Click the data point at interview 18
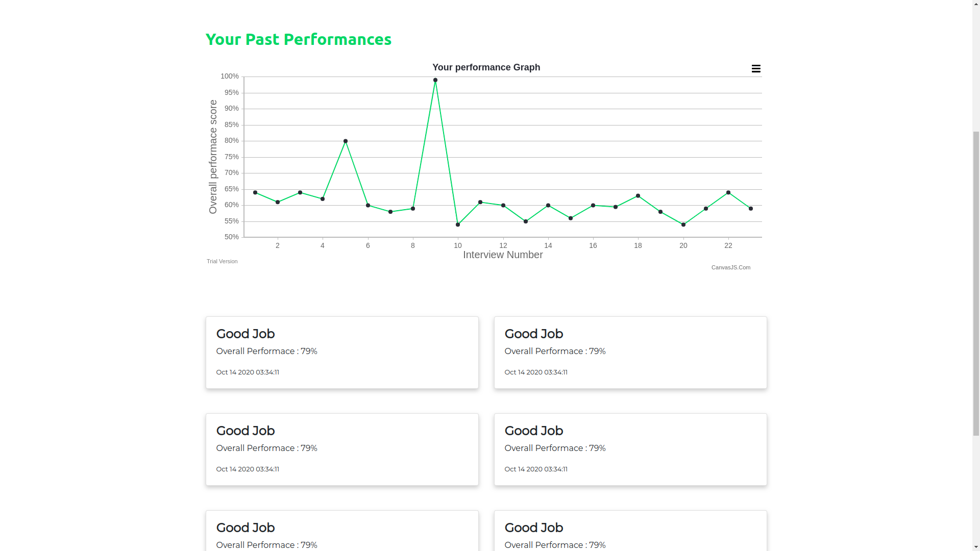Screen dimensions: 980x551 (638, 196)
